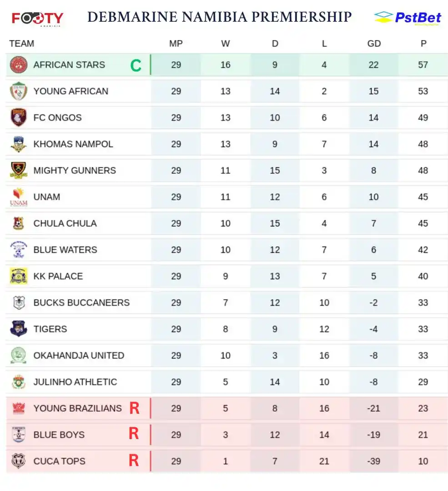Viewport: 448px width, 491px height.
Task: Click the Footy Namibia logo
Action: click(38, 19)
